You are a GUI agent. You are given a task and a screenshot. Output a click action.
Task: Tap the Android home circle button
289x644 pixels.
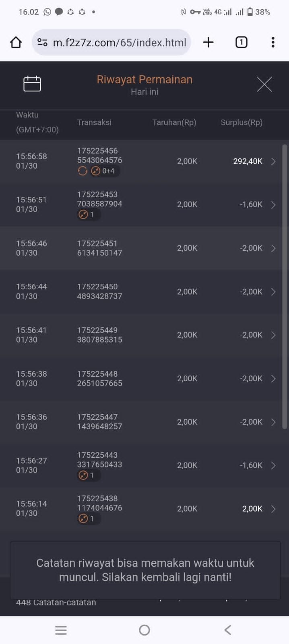[x=144, y=630]
